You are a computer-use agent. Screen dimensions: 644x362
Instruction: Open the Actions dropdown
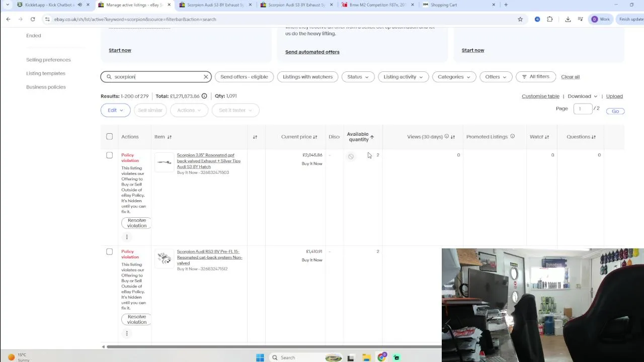189,110
